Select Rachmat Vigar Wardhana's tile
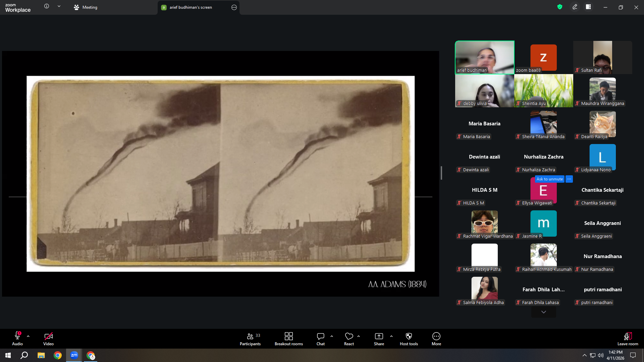The height and width of the screenshot is (362, 644). pyautogui.click(x=485, y=223)
